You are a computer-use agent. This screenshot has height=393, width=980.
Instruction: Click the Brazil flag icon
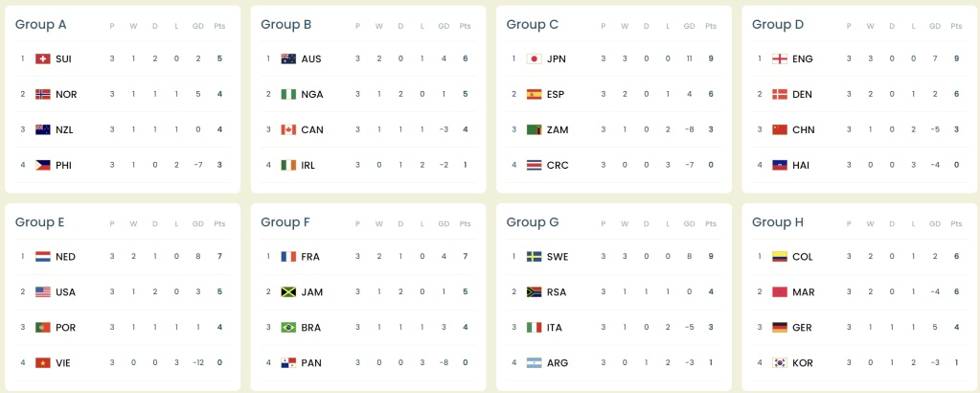click(288, 327)
